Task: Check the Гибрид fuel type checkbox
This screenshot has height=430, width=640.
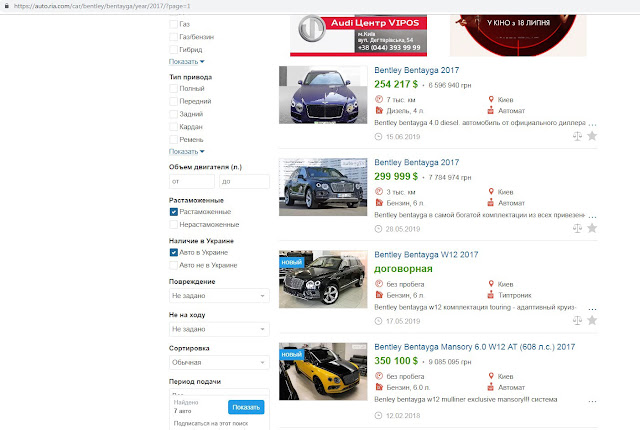Action: 174,48
